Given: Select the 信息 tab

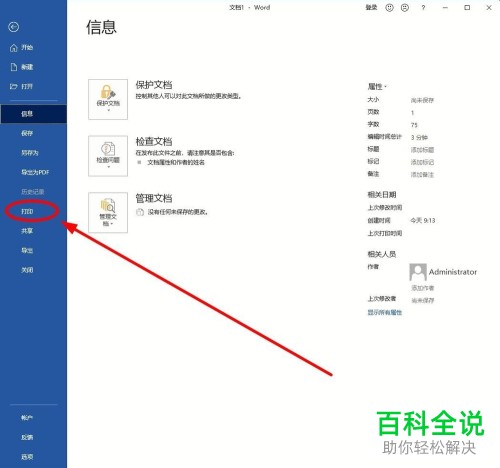Looking at the screenshot, I should [33, 114].
